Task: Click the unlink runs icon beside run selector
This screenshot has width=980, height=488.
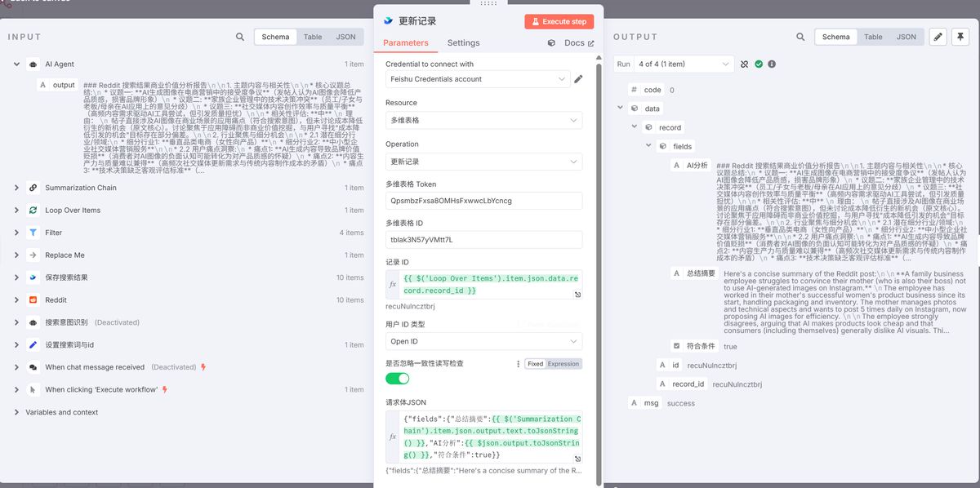Action: pyautogui.click(x=745, y=64)
